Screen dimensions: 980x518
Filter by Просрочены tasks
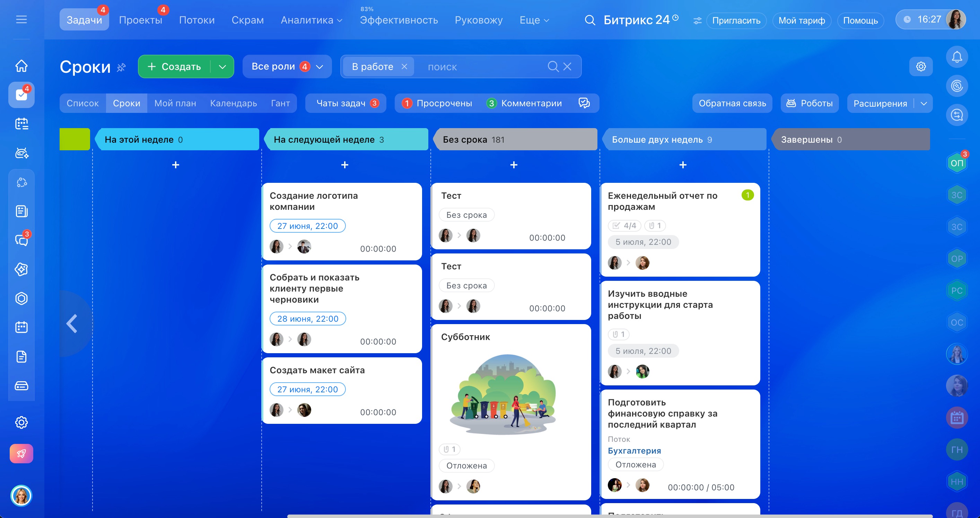pyautogui.click(x=437, y=103)
